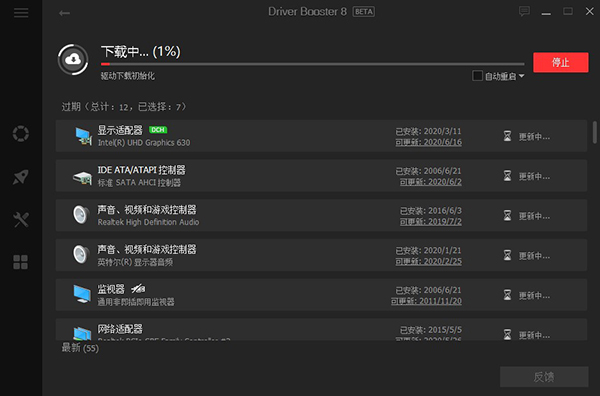Click the cloud download progress icon
The width and height of the screenshot is (600, 396).
[x=73, y=59]
